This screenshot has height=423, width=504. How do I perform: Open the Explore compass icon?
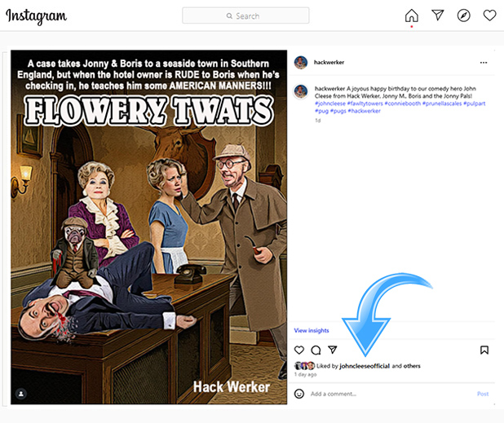point(463,15)
